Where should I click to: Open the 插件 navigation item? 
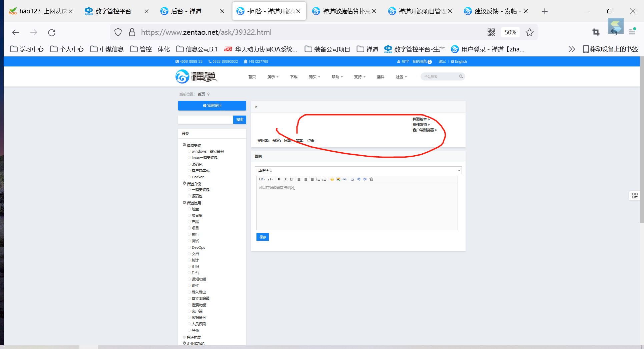[381, 77]
